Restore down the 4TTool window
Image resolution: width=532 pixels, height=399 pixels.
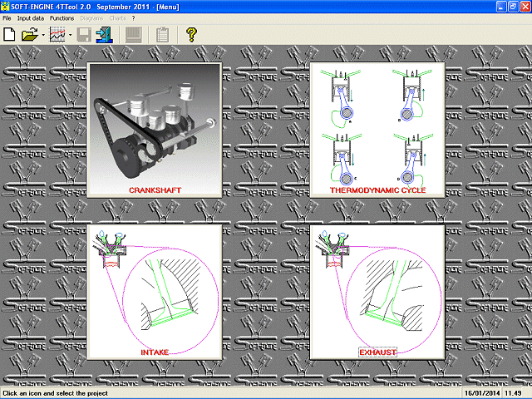coord(513,7)
